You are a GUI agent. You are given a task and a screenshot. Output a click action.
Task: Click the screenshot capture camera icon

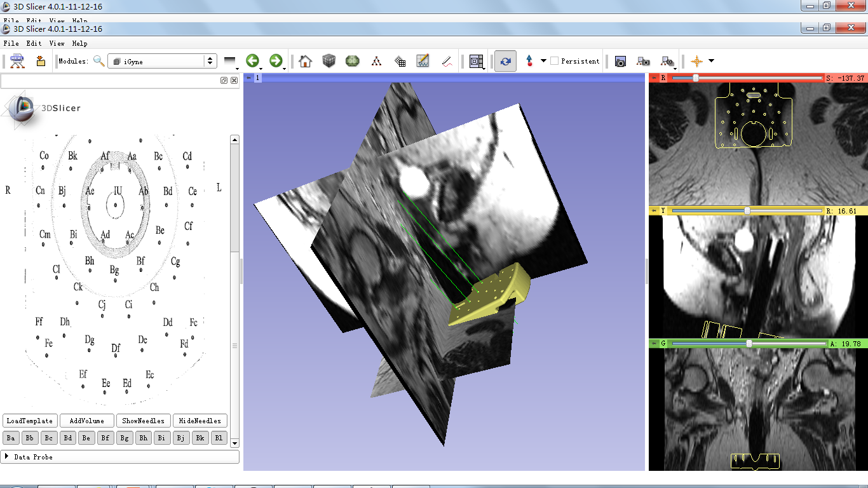pos(620,61)
